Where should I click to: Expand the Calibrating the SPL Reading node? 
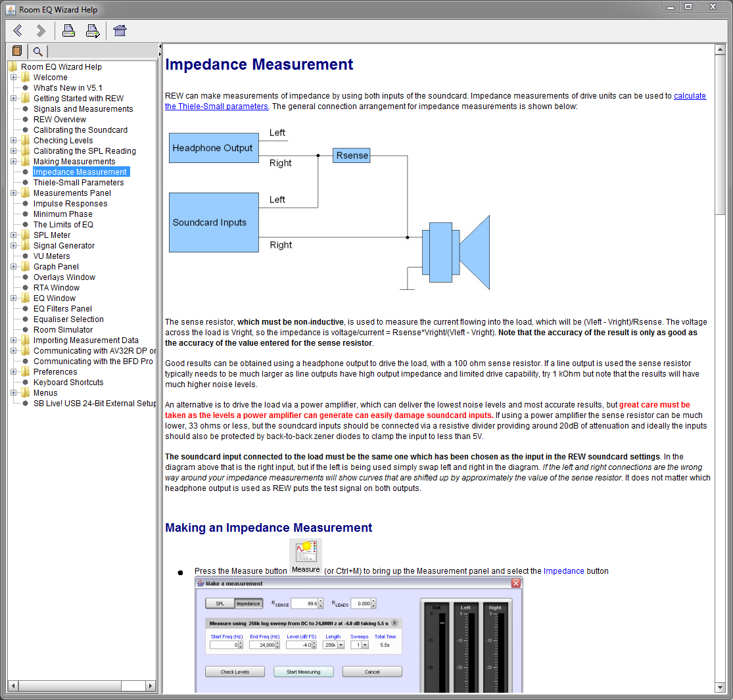coord(13,151)
